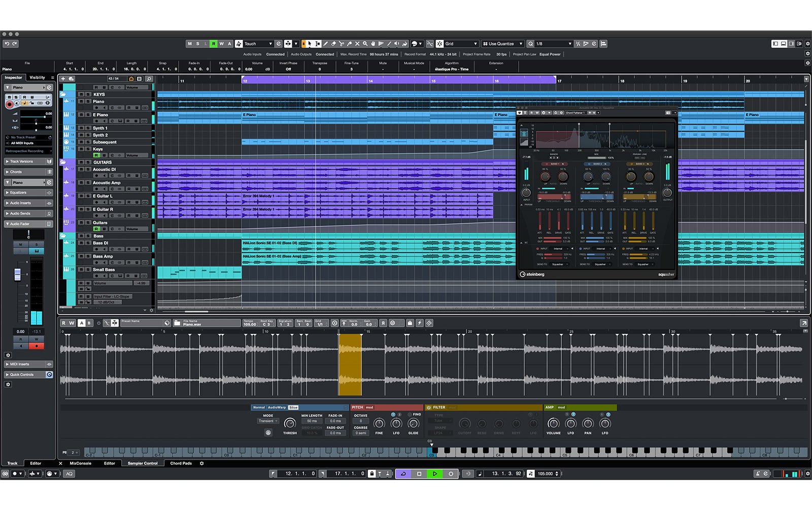Select the Mute X tool
Screen dimensions: 812x511
[357, 44]
